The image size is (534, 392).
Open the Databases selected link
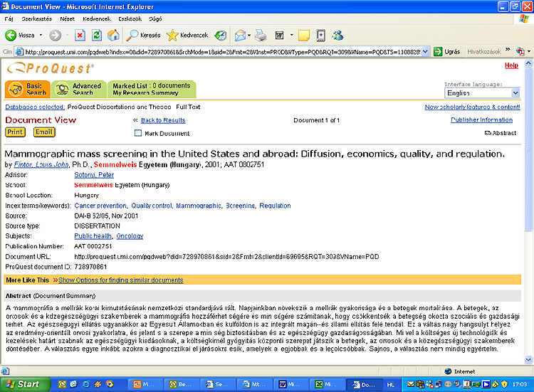(x=35, y=107)
